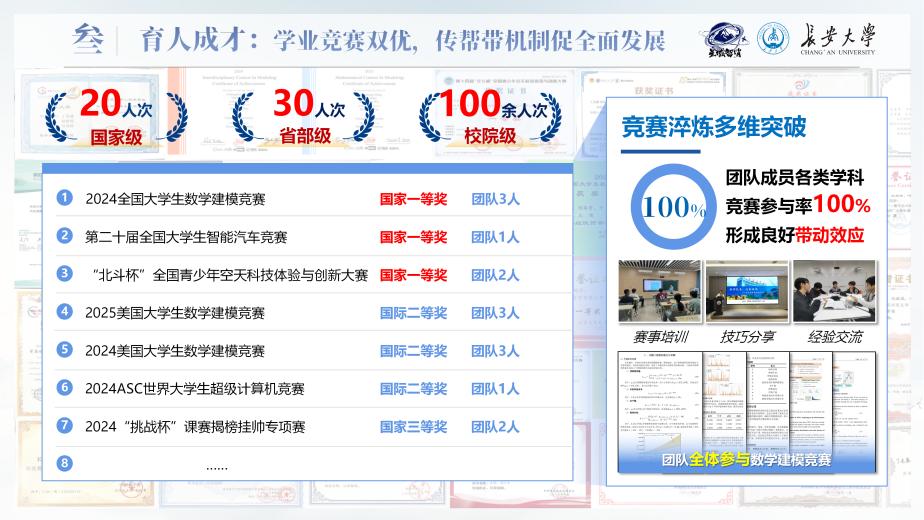Image resolution: width=924 pixels, height=520 pixels.
Task: Open the 经验交流 photo
Action: coord(834,291)
